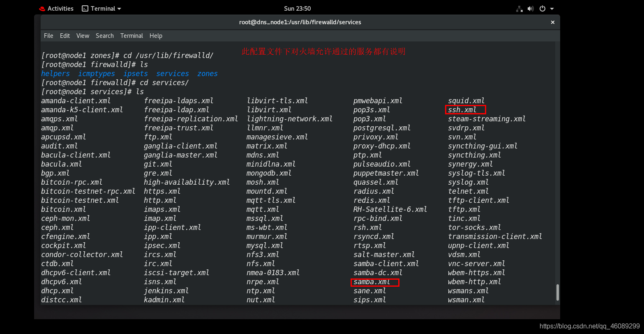
Task: Click the ipsets directory name
Action: (x=136, y=74)
